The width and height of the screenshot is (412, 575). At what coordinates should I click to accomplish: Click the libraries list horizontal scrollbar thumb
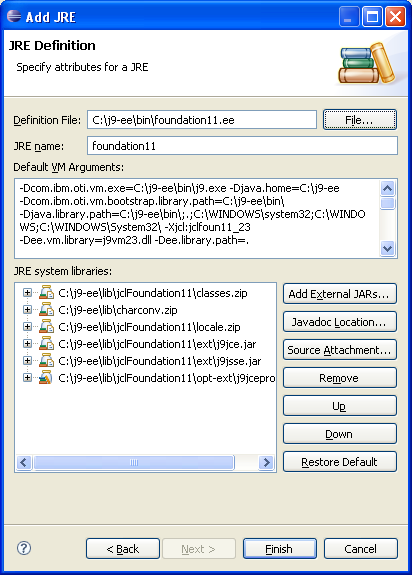point(134,462)
